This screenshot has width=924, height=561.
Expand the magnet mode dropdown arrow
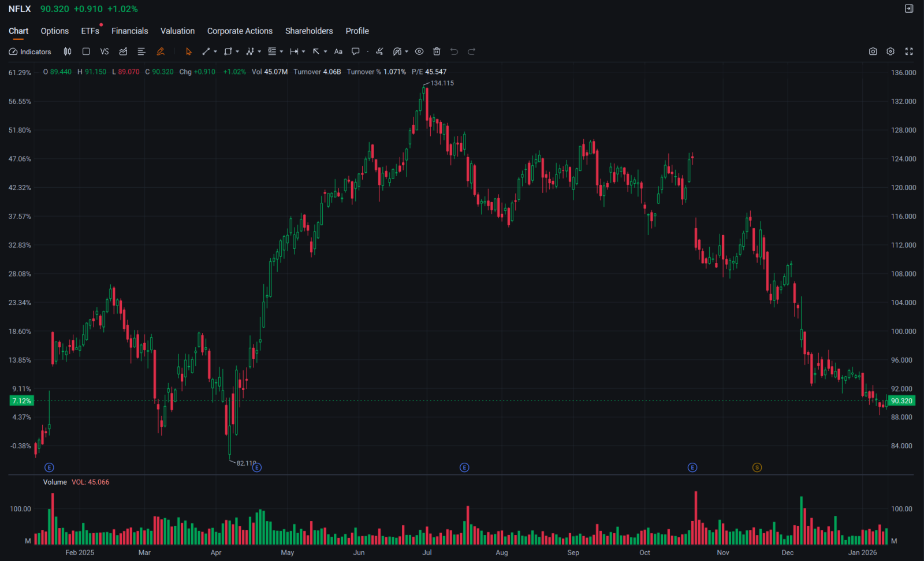tap(407, 51)
